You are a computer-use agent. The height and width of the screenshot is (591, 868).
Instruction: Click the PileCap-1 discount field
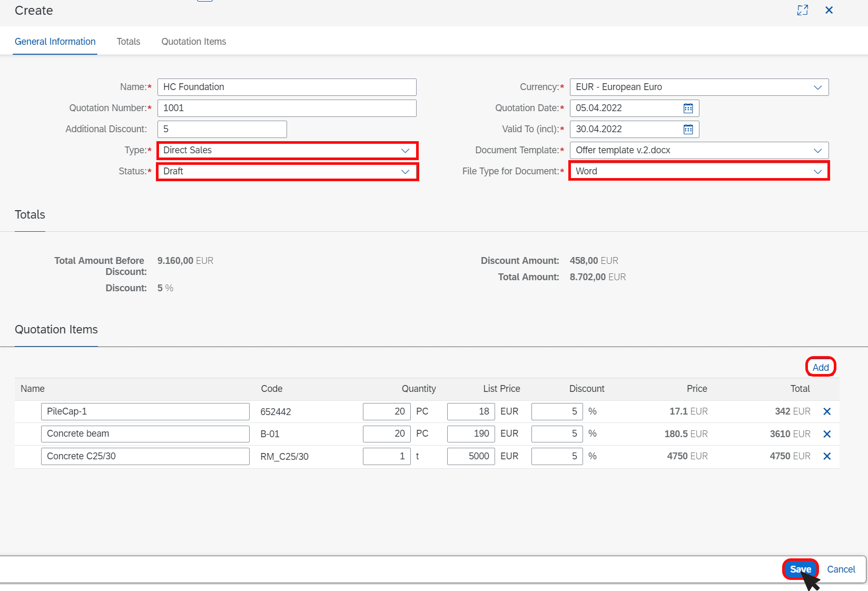pyautogui.click(x=557, y=411)
